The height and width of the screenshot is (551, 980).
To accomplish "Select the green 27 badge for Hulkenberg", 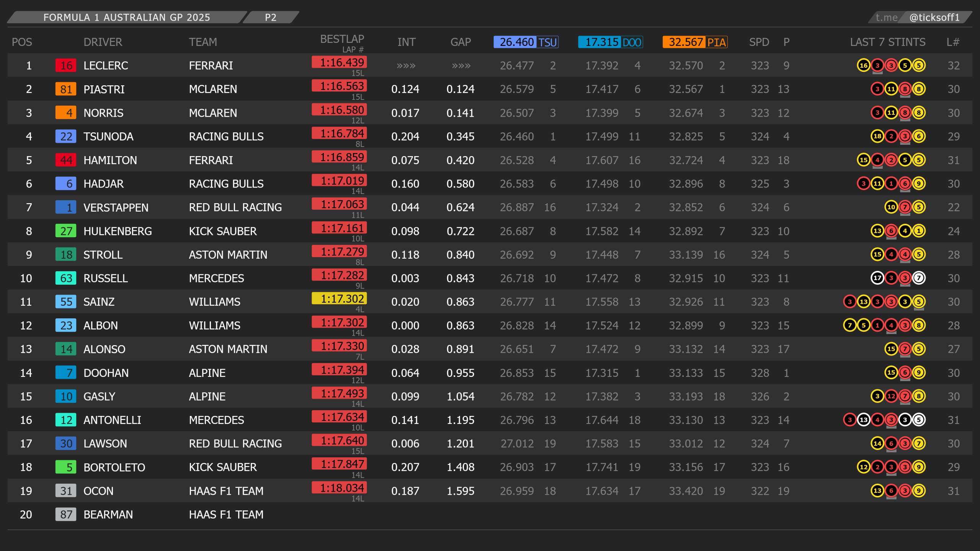I will click(x=66, y=231).
